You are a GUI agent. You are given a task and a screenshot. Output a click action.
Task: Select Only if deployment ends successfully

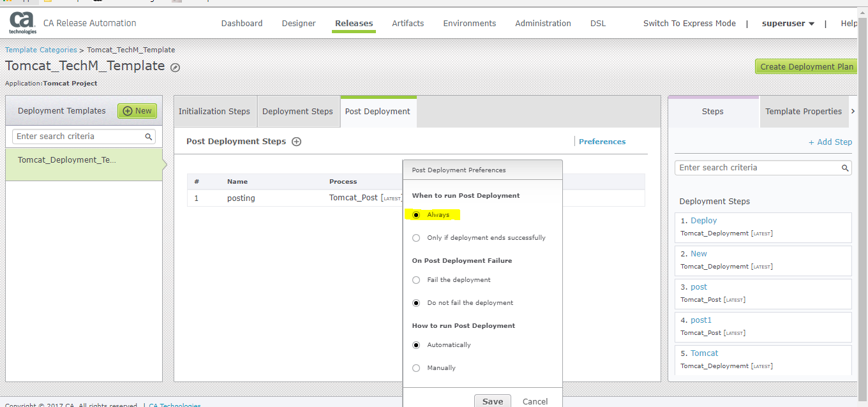coord(416,238)
